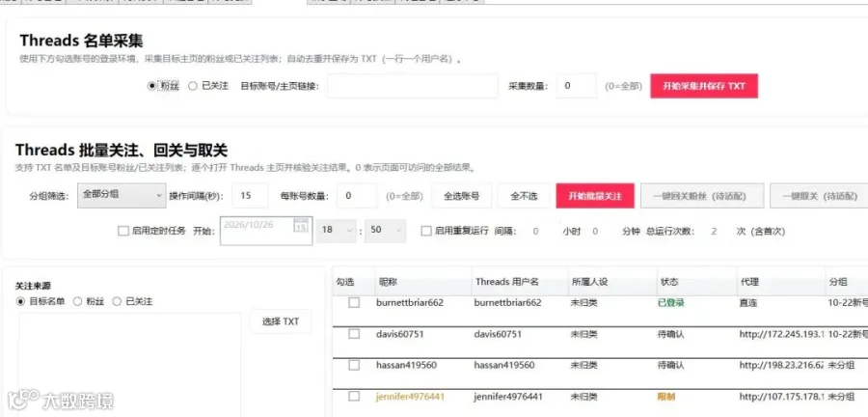This screenshot has width=868, height=417.
Task: Click the 限制 status of jennifer4976441
Action: click(x=666, y=397)
